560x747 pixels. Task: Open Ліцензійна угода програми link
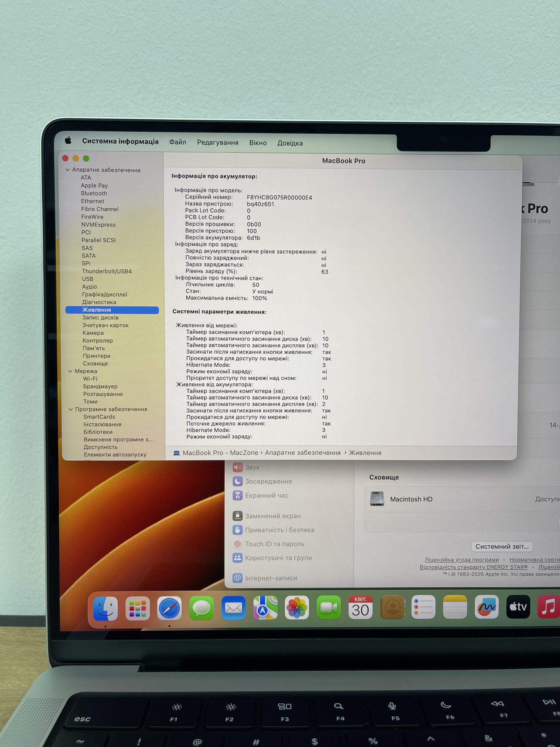[x=461, y=560]
